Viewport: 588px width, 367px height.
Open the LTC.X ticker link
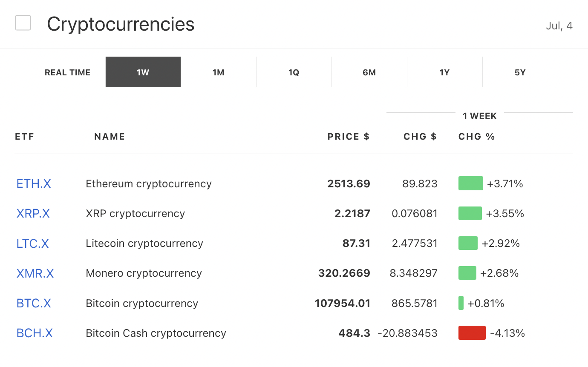[x=33, y=244]
